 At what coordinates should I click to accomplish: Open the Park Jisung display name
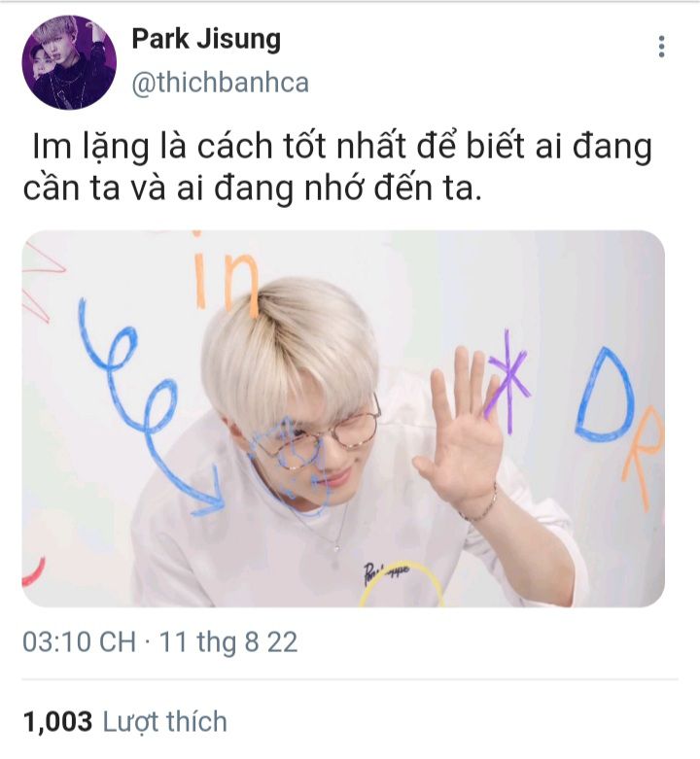[206, 39]
